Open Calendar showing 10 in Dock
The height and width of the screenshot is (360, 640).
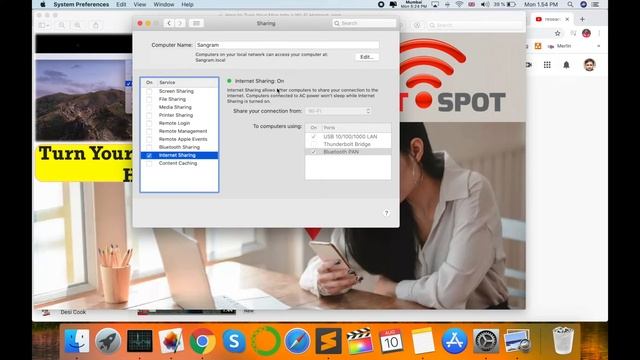(x=391, y=341)
